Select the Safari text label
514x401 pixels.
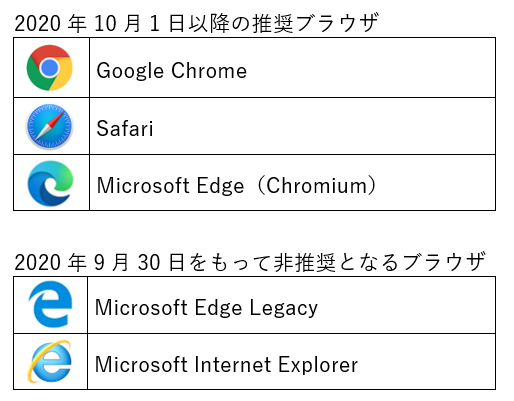[x=125, y=128]
